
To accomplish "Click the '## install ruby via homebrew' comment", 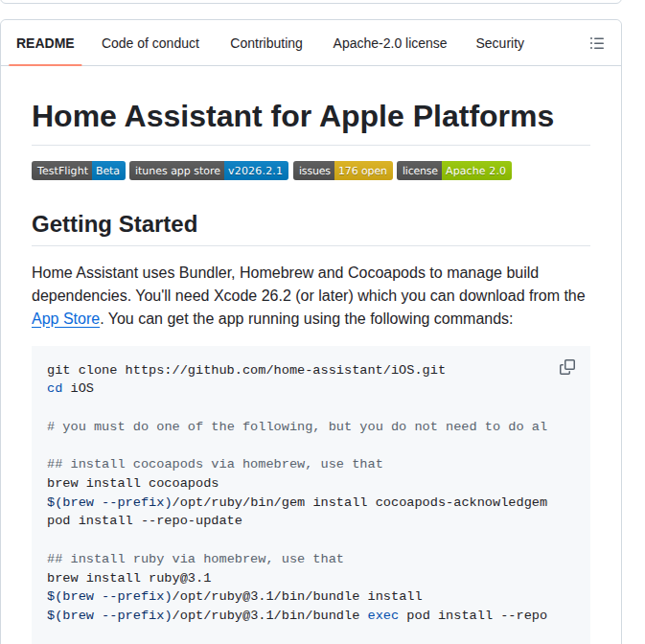I will pos(195,559).
